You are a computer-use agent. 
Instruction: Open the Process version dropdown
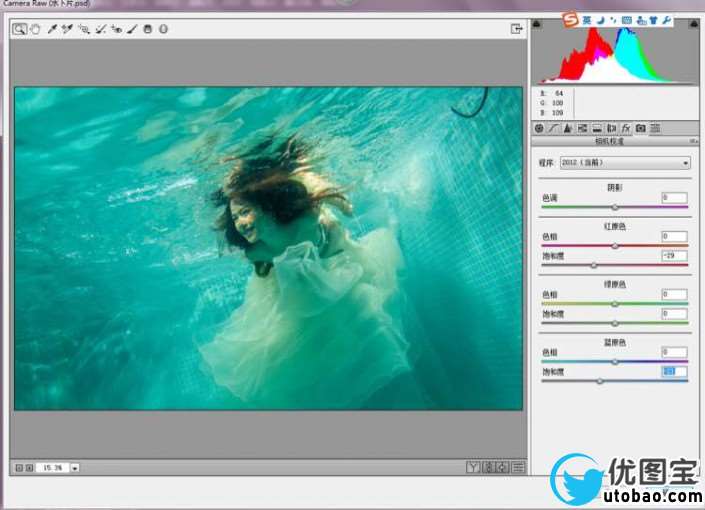click(625, 163)
